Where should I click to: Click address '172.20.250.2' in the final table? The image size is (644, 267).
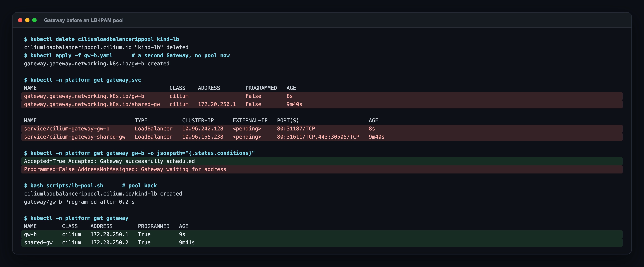click(x=109, y=242)
